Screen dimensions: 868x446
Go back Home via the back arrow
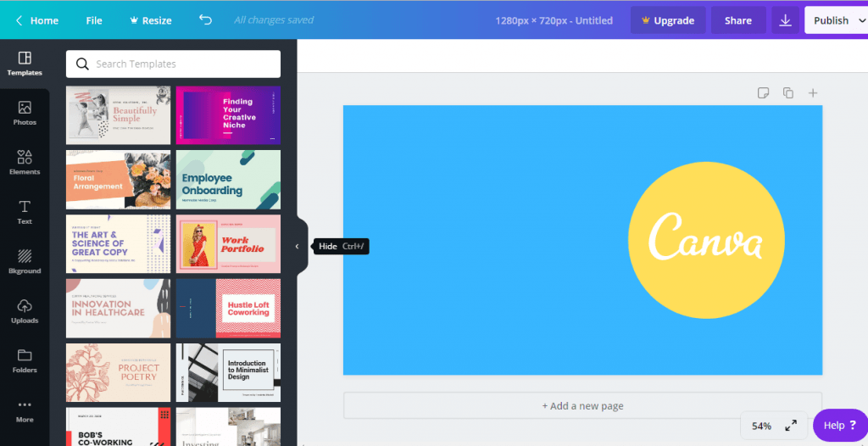pyautogui.click(x=36, y=20)
